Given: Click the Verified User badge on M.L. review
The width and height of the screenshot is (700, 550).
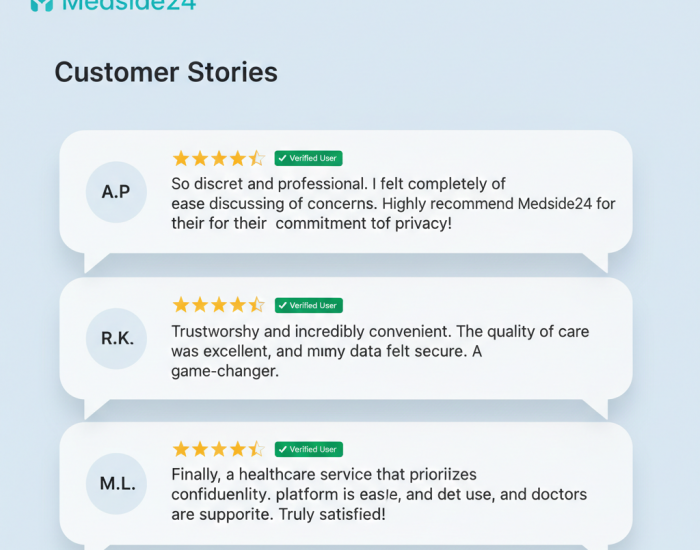Looking at the screenshot, I should pos(308,449).
